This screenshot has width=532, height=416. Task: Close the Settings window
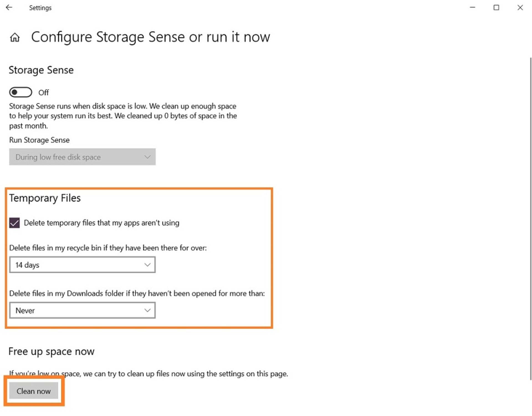coord(520,7)
